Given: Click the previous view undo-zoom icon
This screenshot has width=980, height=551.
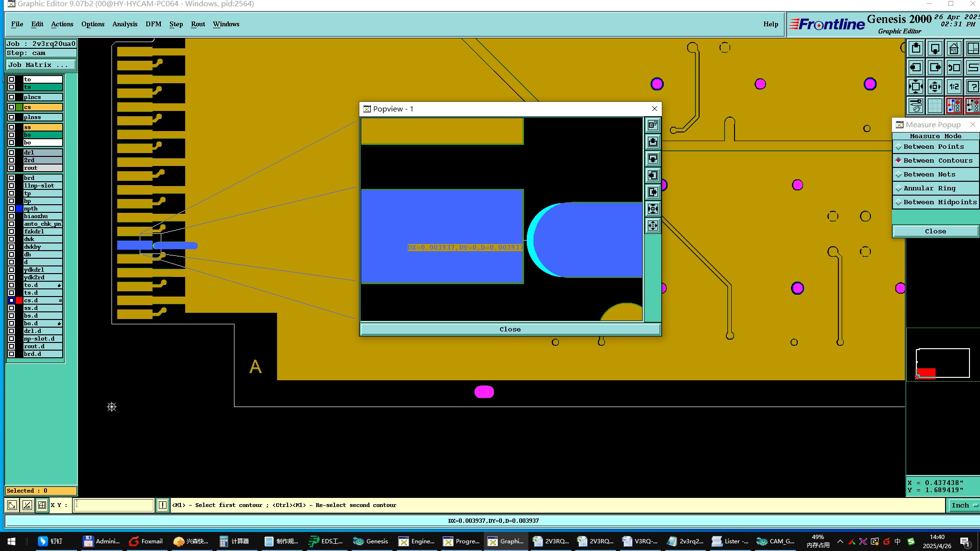Looking at the screenshot, I should (x=954, y=67).
